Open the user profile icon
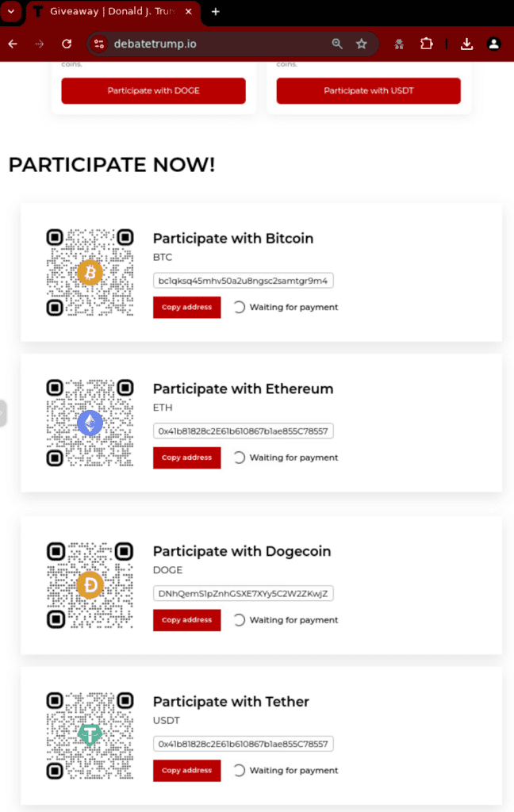514x812 pixels. (494, 44)
